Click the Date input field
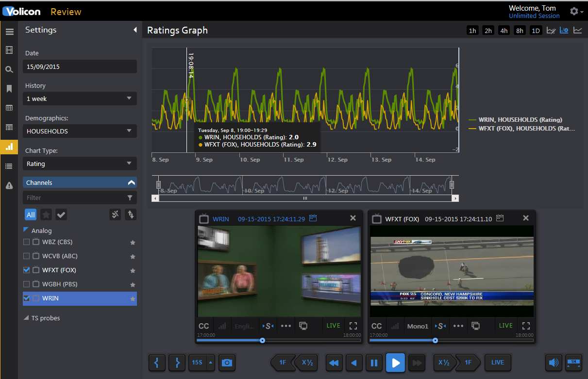 [x=80, y=66]
